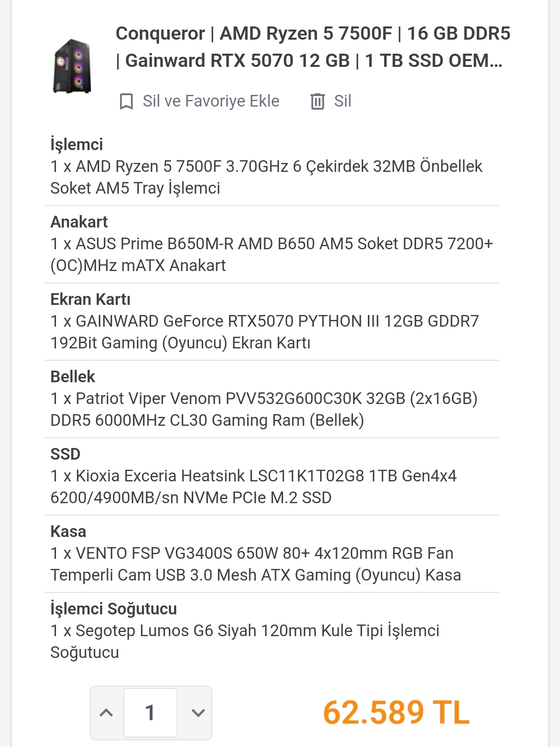
Task: Select the Segotep Lumos G6 cooler description
Action: pos(245,641)
